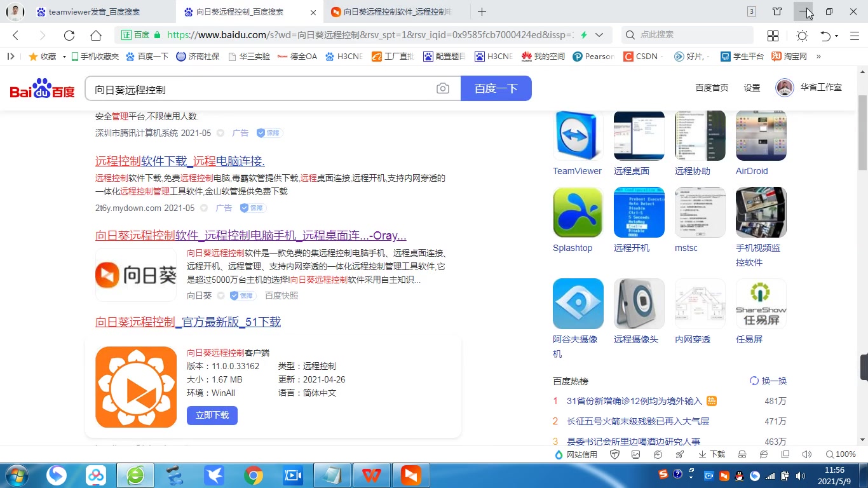Expand the 收藏 favorites dropdown arrow
Image resolution: width=868 pixels, height=488 pixels.
[x=64, y=57]
